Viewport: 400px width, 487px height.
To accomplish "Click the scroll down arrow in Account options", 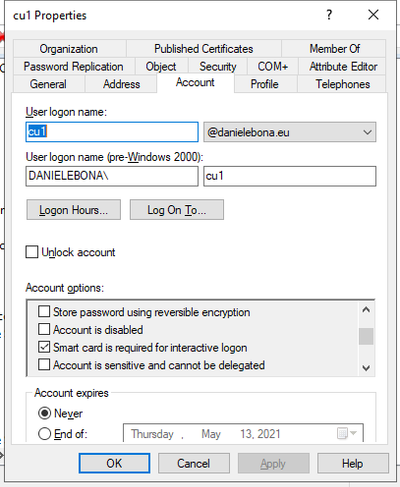I will click(366, 368).
